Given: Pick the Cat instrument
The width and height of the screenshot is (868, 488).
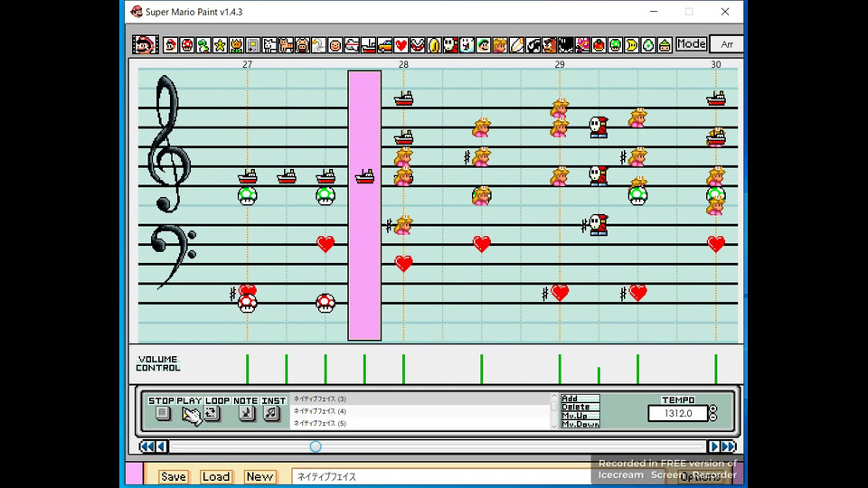Looking at the screenshot, I should pyautogui.click(x=286, y=45).
